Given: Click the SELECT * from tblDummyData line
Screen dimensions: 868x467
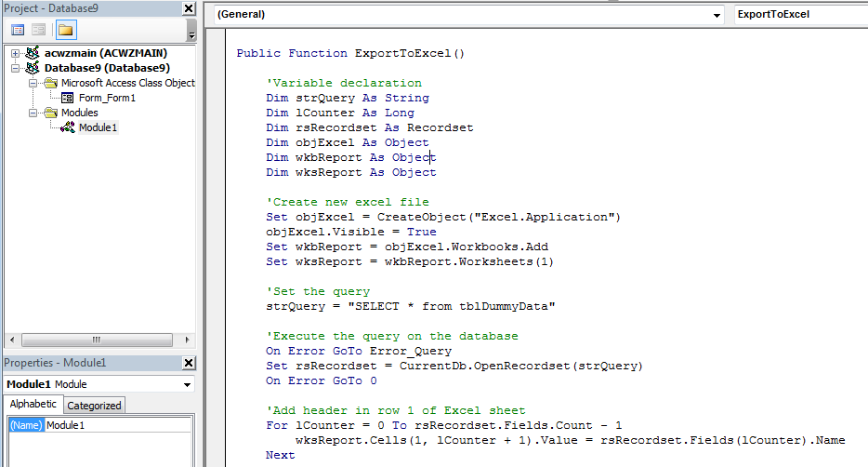Looking at the screenshot, I should [411, 307].
